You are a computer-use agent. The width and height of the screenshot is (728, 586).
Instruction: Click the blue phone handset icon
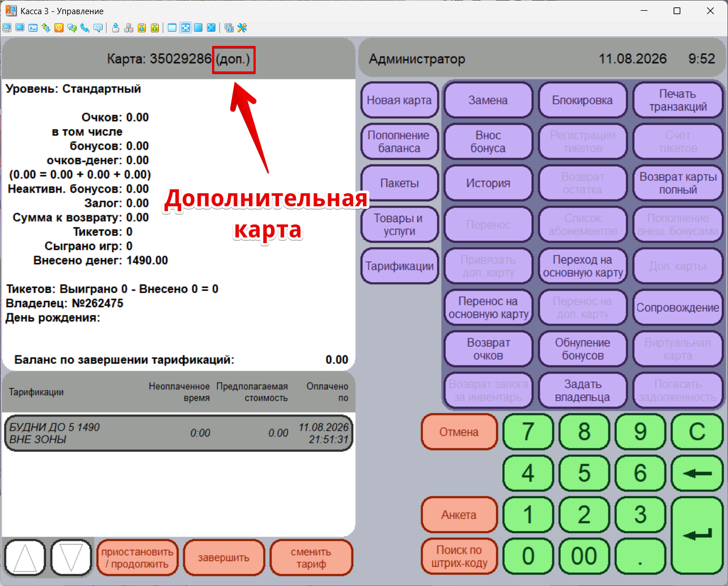tap(85, 28)
